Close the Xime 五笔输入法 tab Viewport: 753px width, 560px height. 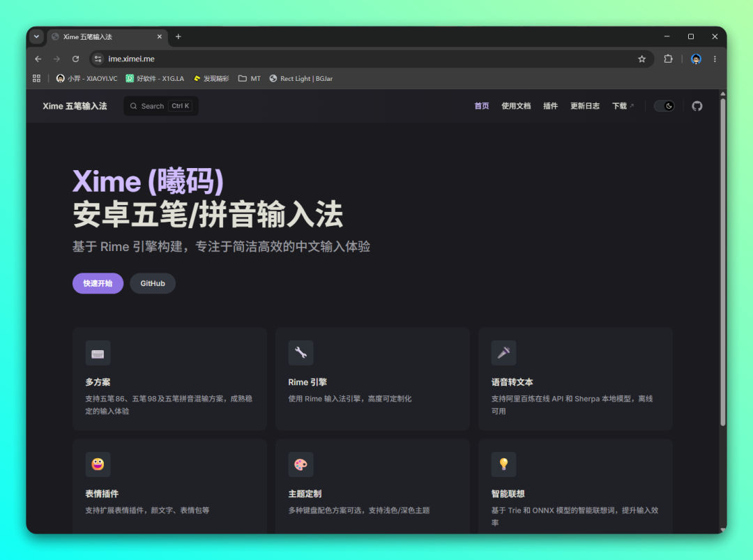[x=160, y=37]
